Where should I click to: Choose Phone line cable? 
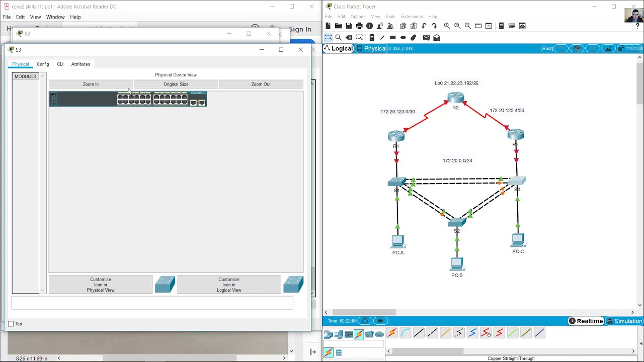[x=459, y=333]
